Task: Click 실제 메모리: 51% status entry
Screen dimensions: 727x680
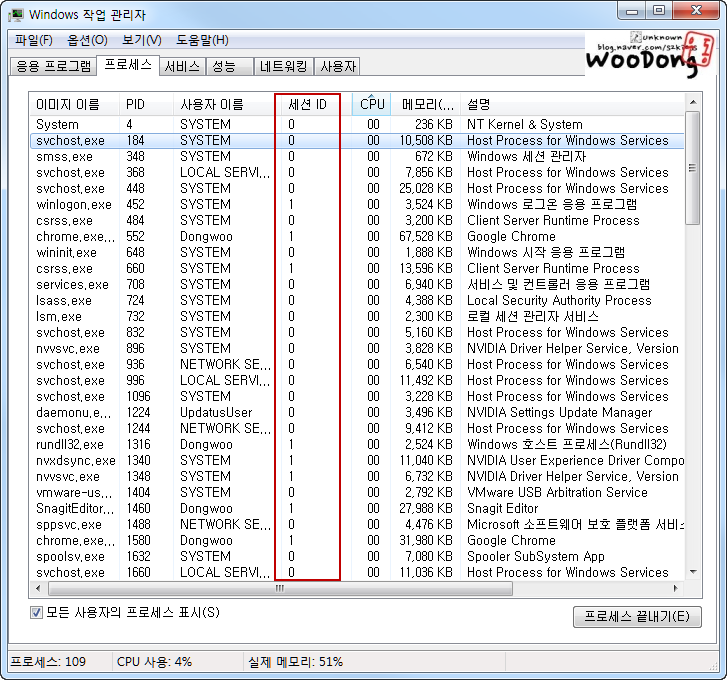Action: [295, 661]
